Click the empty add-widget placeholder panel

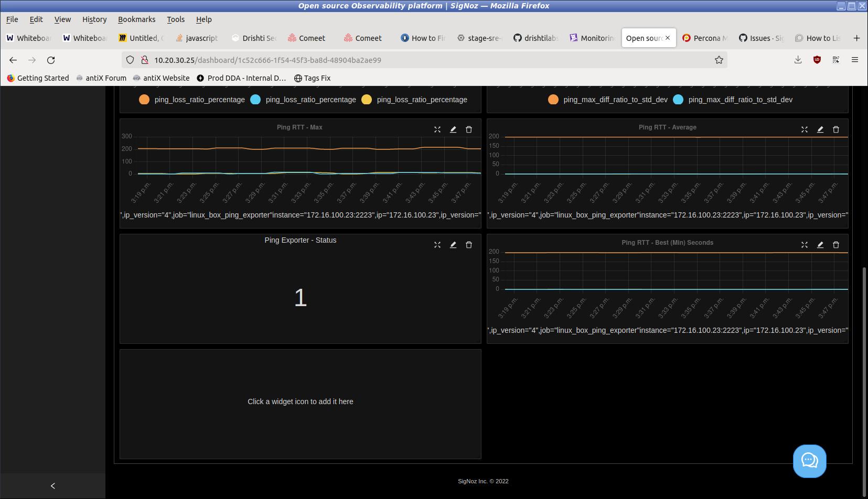coord(301,404)
